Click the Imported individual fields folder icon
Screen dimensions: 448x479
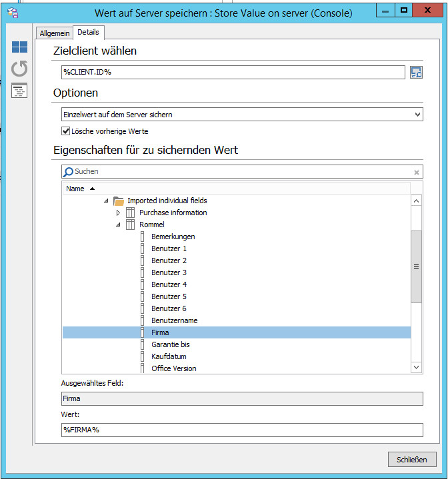click(119, 201)
